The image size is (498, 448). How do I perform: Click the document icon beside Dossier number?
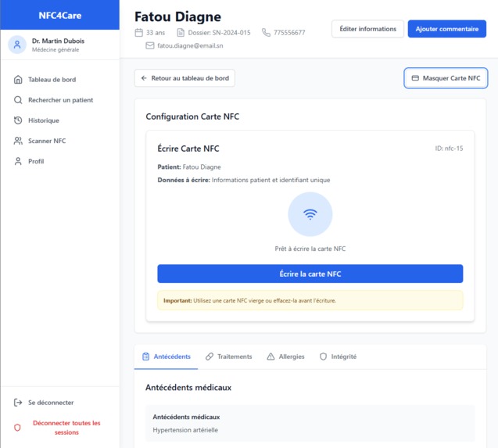point(181,32)
